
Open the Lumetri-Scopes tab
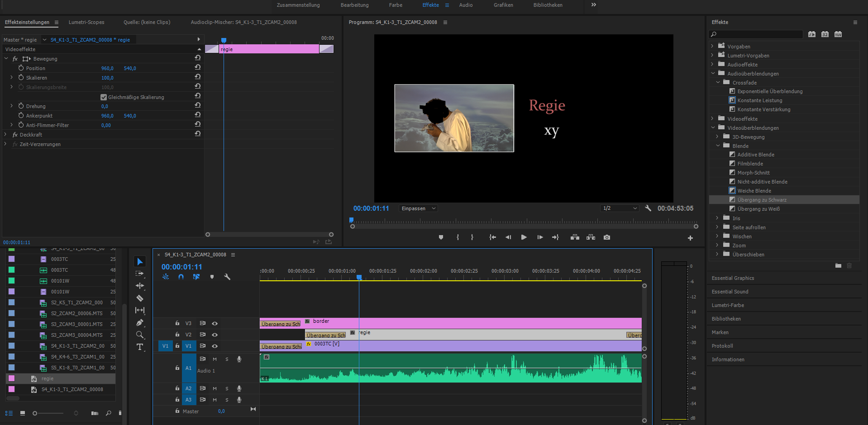86,22
